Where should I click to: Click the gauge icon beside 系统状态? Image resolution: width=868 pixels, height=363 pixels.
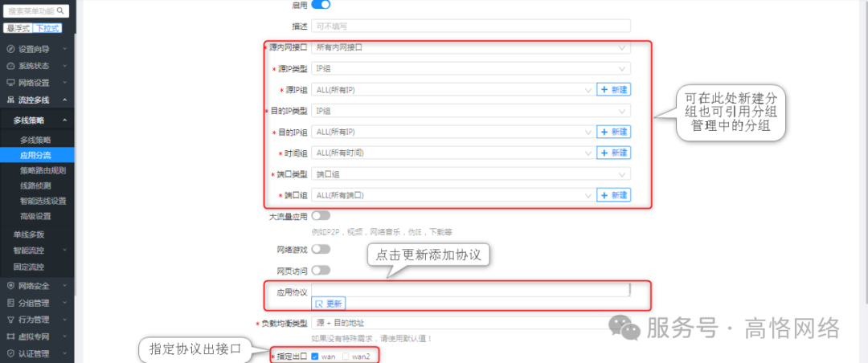tap(10, 66)
